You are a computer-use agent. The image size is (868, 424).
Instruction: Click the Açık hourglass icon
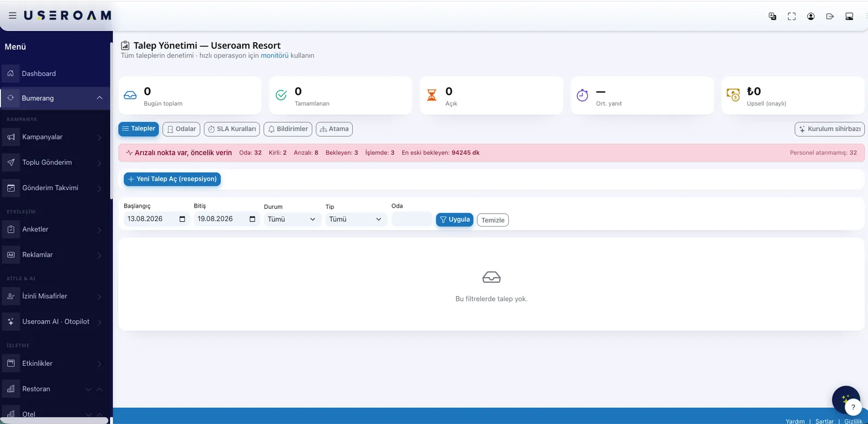click(x=432, y=95)
